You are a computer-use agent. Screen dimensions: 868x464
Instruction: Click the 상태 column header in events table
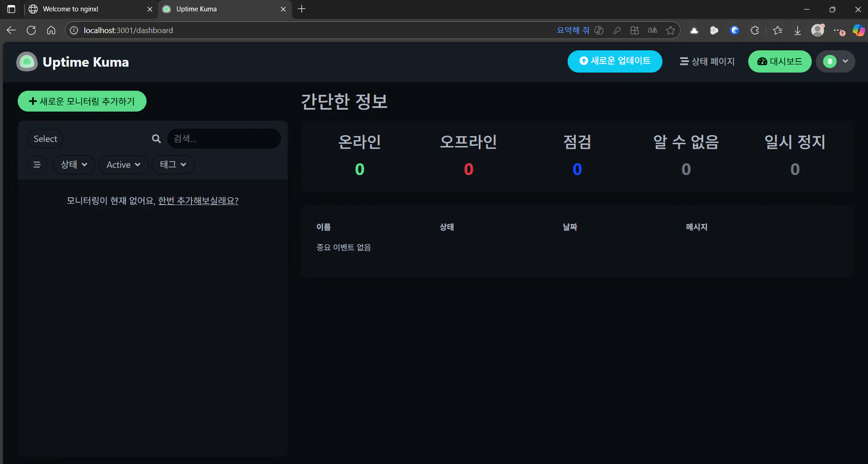pyautogui.click(x=447, y=227)
